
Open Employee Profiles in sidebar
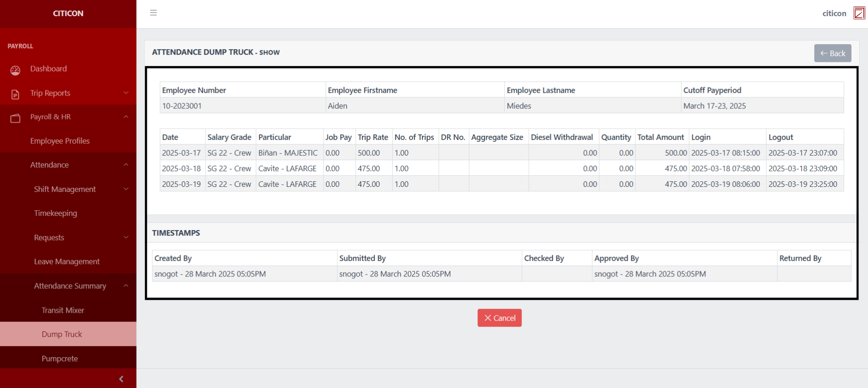[x=60, y=141]
